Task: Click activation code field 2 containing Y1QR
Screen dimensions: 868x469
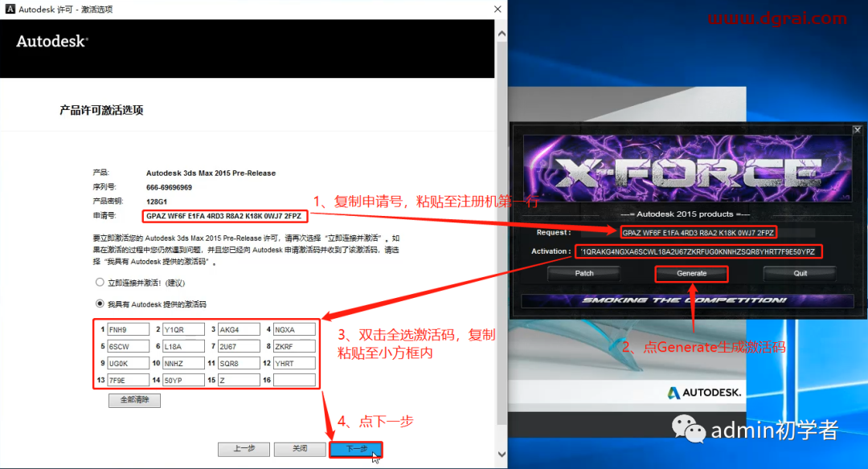Action: pyautogui.click(x=183, y=329)
